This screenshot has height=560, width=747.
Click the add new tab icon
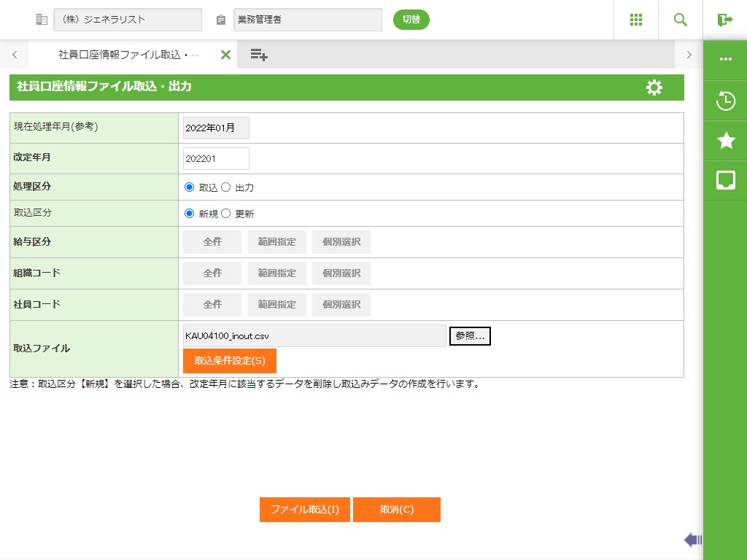(x=259, y=55)
